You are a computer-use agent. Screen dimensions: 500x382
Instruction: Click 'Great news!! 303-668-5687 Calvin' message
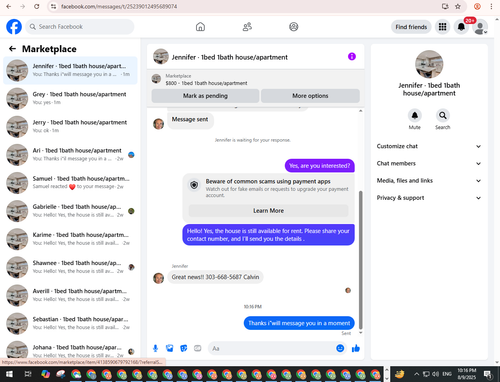215,277
